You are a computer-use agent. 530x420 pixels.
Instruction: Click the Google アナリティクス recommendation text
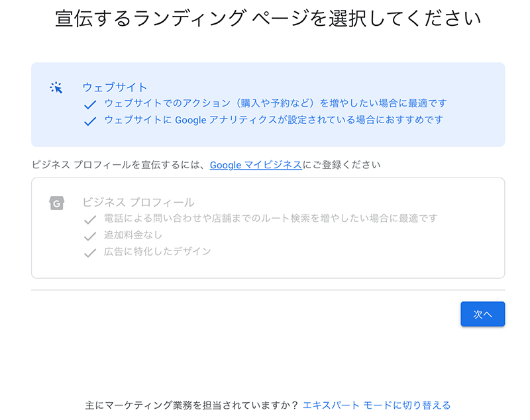(274, 120)
